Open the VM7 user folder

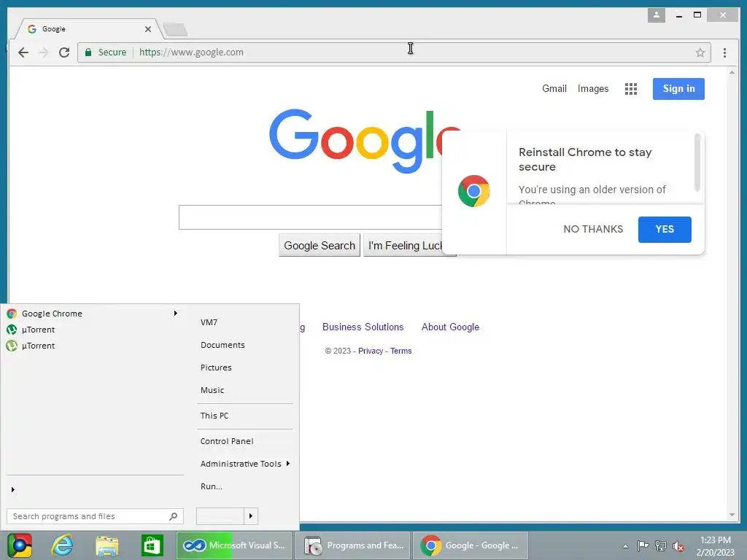click(x=209, y=322)
